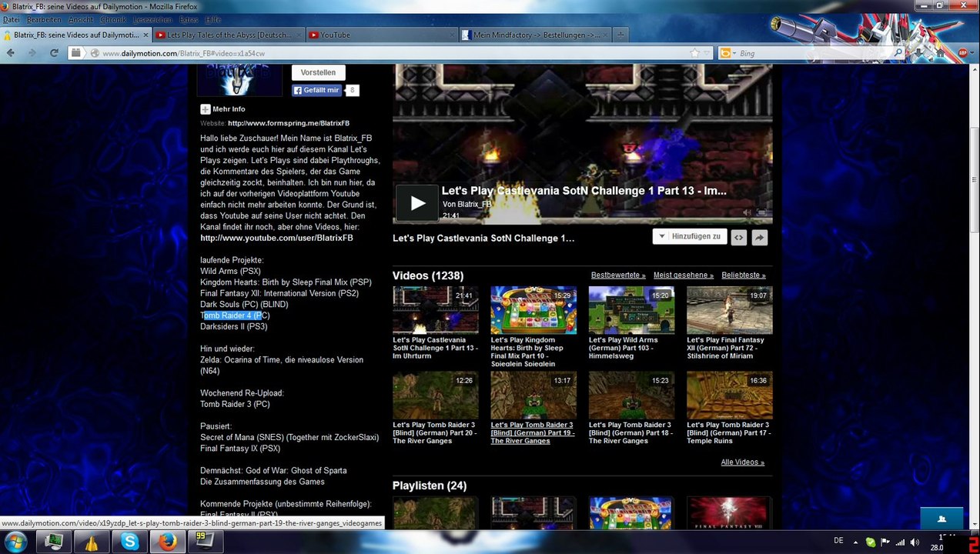Click the 'Videos (1238)' heading

(428, 275)
